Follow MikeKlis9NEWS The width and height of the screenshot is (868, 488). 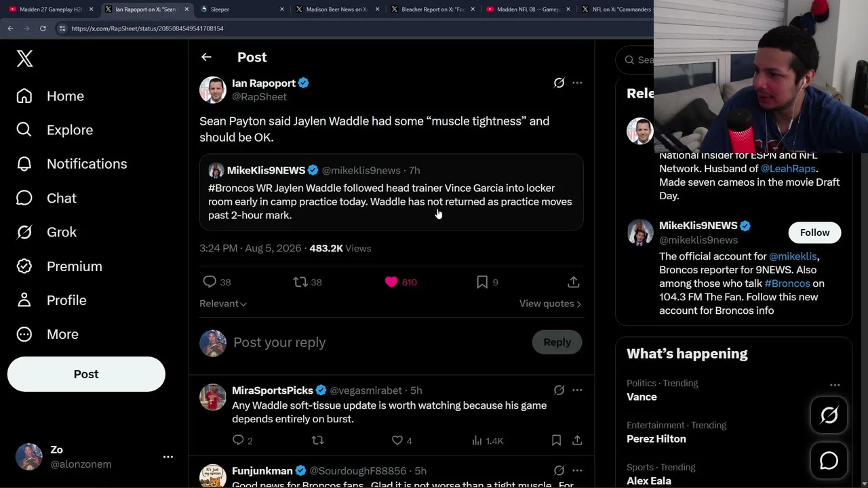(x=814, y=232)
